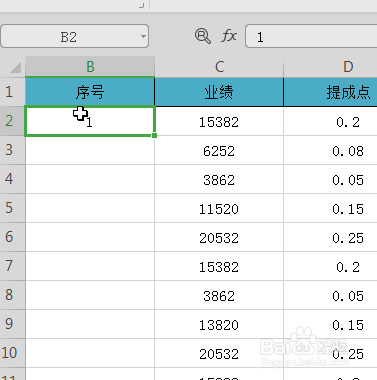377x380 pixels.
Task: Select cell containing 11520
Action: 219,208
